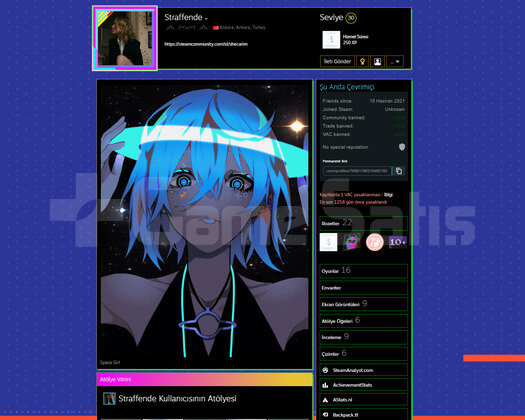
Task: Open the steamcommunity.com profile URL link
Action: tap(206, 44)
